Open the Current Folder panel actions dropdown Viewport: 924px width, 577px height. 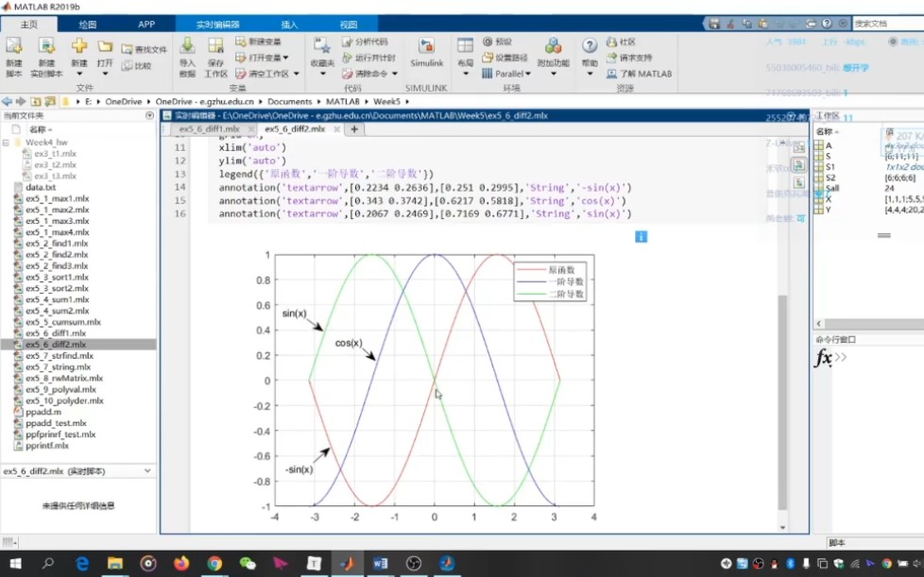click(x=149, y=115)
